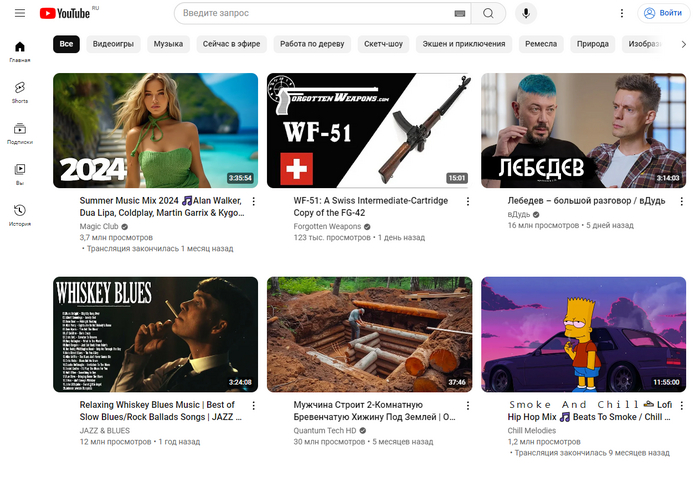Open the Whiskey Blues thumbnail
Image resolution: width=700 pixels, height=482 pixels.
click(155, 334)
